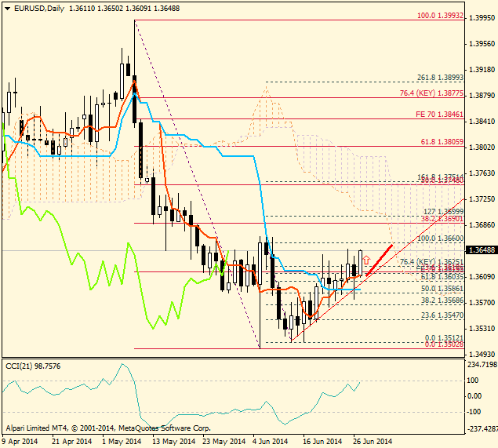Click the current price label 1.36488

click(x=482, y=250)
